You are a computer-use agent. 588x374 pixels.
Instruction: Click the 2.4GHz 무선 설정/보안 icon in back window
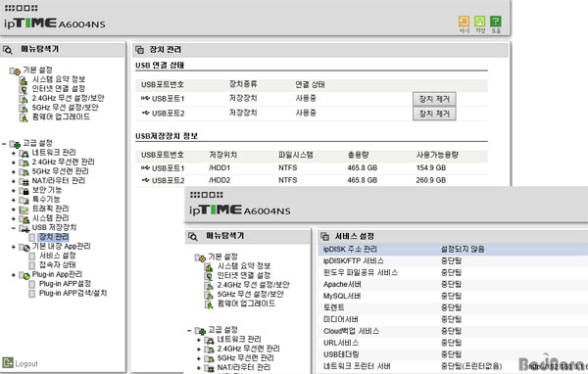tap(24, 99)
